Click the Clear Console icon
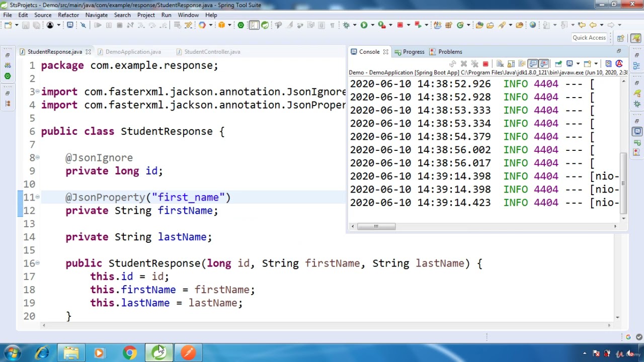The height and width of the screenshot is (362, 644). tap(500, 64)
